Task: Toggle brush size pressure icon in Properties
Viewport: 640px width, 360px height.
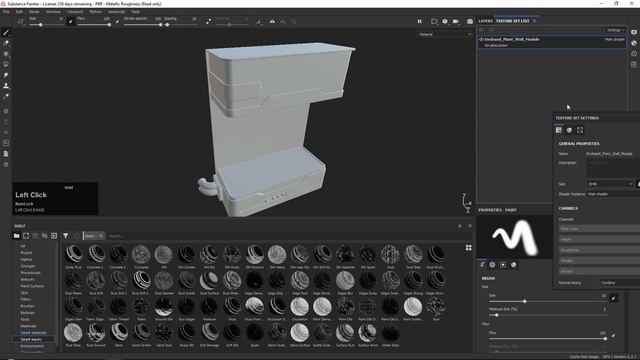Action: pos(613,298)
